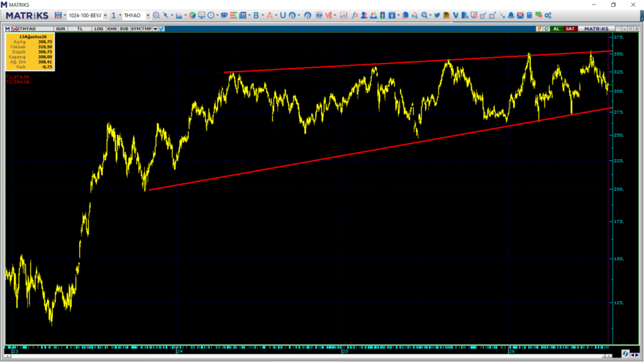Toggle LOG scale on chart header
The image size is (644, 362).
pyautogui.click(x=99, y=29)
